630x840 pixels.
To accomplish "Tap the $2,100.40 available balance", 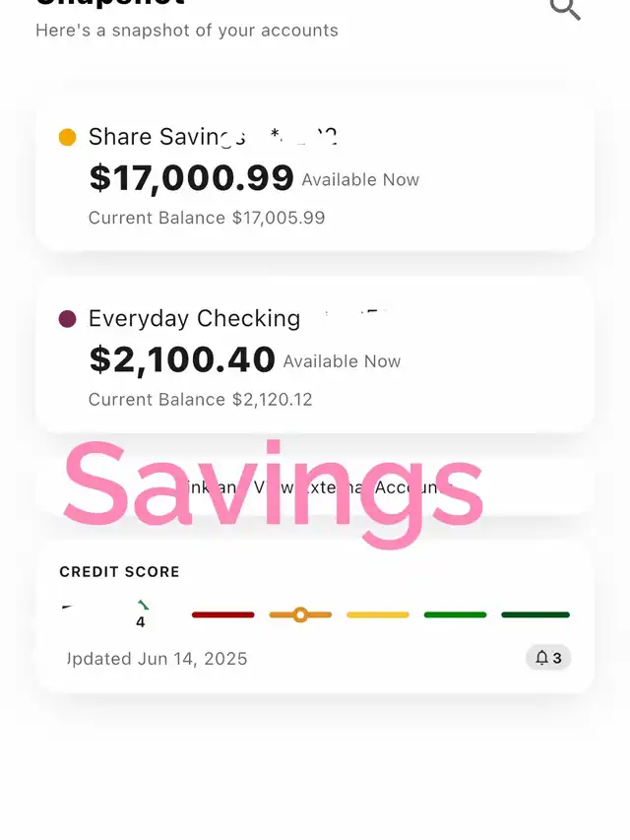I will pyautogui.click(x=182, y=359).
